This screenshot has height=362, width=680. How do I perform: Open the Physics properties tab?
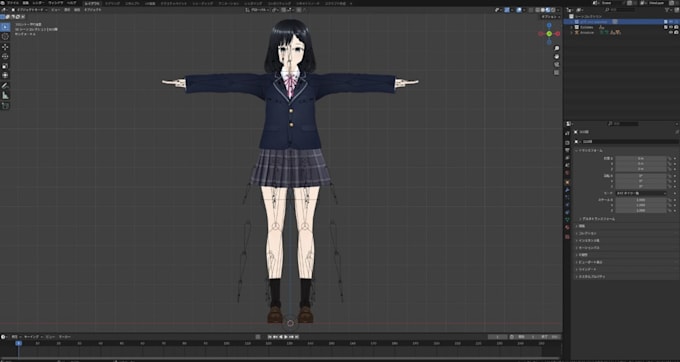pyautogui.click(x=567, y=205)
